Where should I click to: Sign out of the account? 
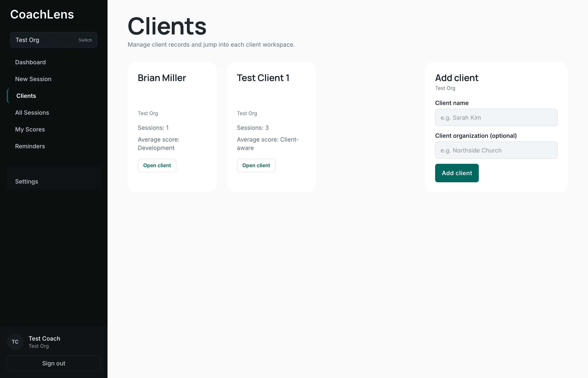54,363
